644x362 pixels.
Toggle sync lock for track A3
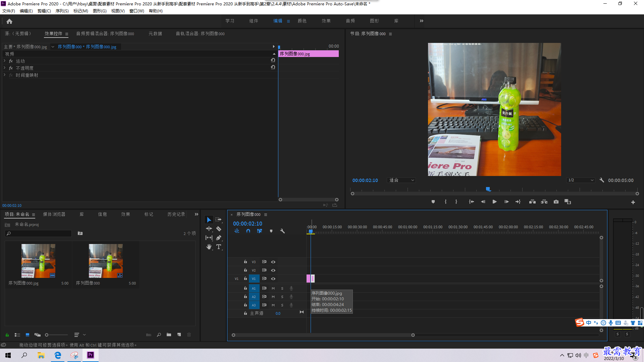tap(264, 305)
